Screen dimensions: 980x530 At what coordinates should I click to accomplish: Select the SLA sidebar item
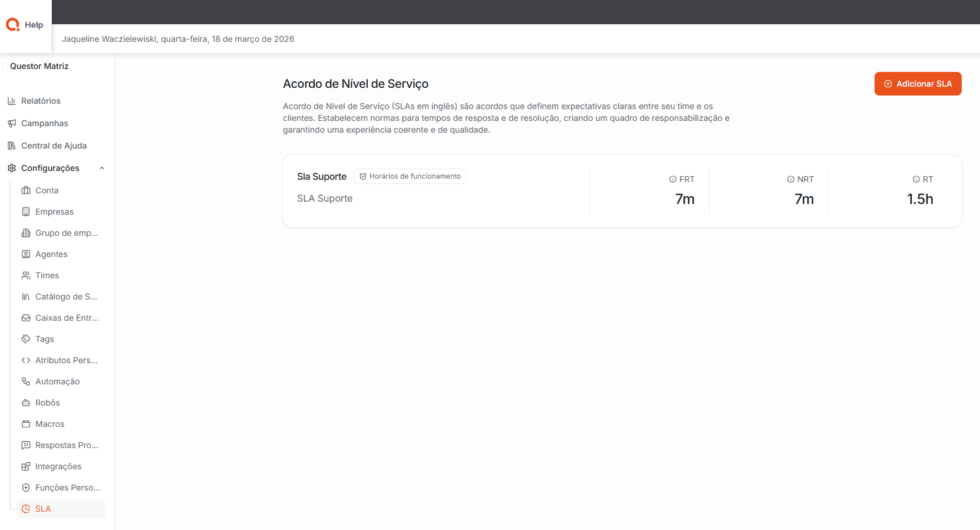coord(43,509)
